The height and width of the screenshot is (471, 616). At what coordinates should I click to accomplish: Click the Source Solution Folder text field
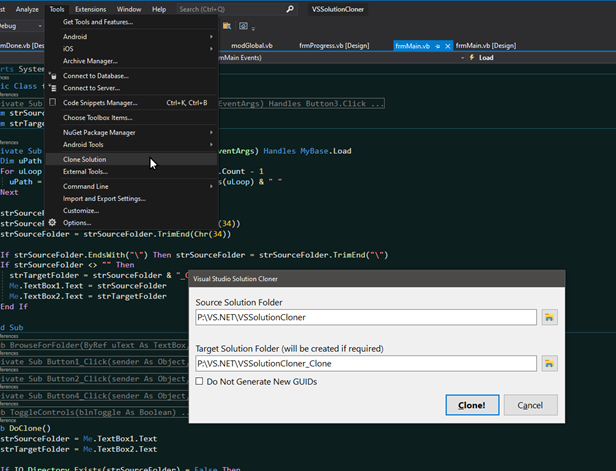(x=366, y=317)
